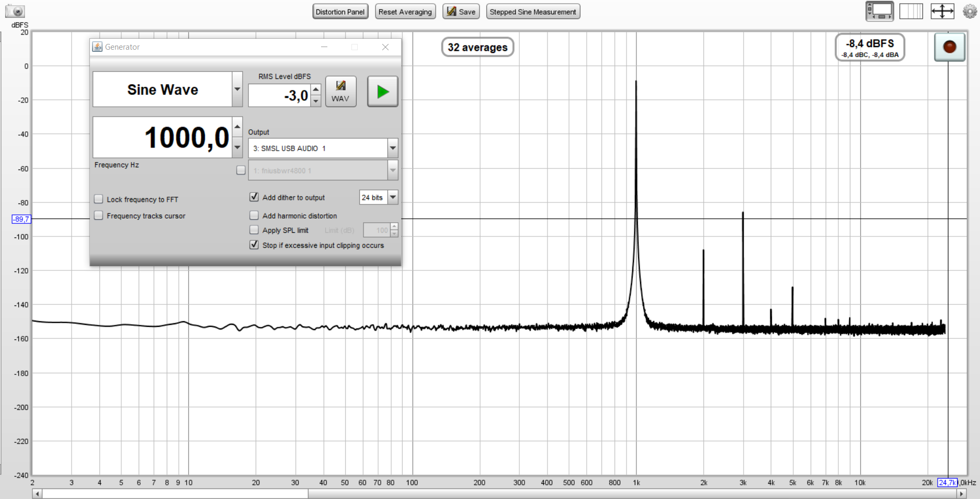Image resolution: width=980 pixels, height=499 pixels.
Task: Click the SPL limit stepper arrows
Action: point(394,230)
